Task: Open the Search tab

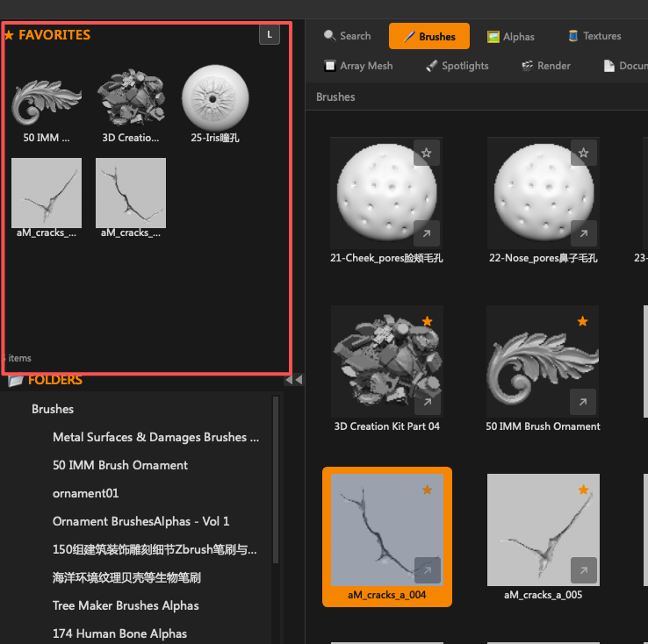Action: pyautogui.click(x=347, y=36)
